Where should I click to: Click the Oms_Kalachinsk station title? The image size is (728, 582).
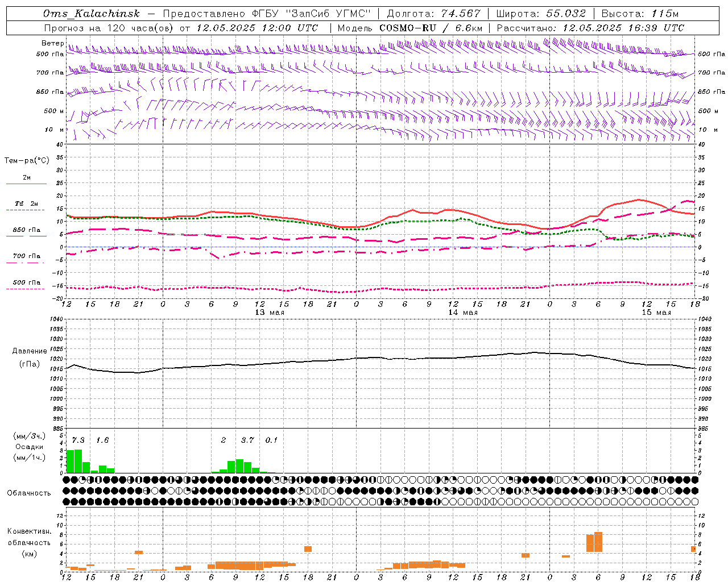pos(92,14)
